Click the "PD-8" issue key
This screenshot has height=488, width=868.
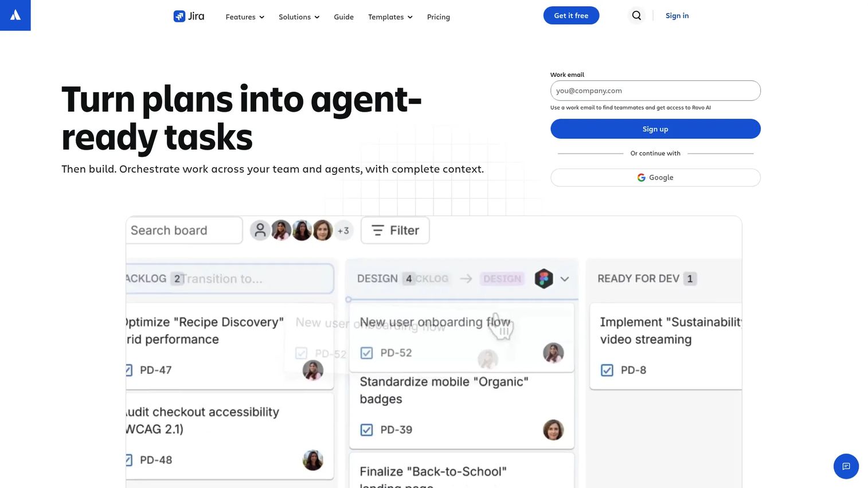634,370
